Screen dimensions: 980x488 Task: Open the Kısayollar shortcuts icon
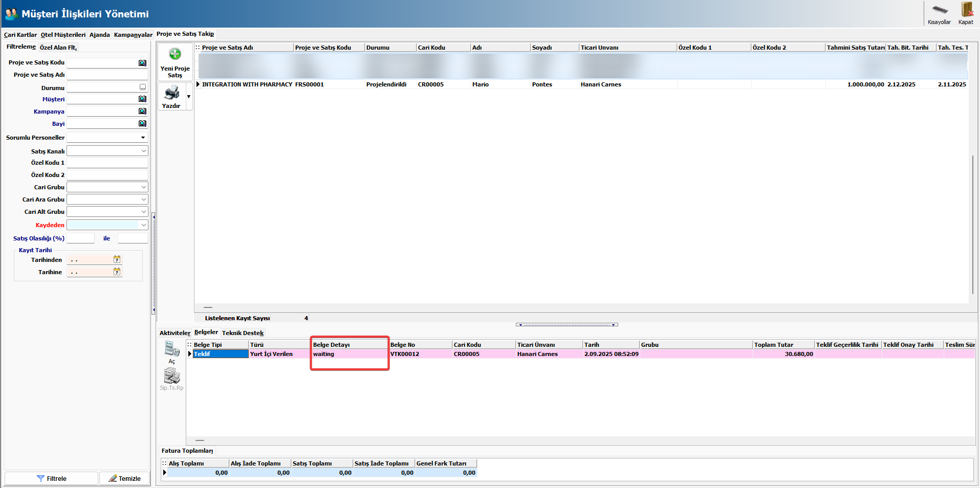939,10
